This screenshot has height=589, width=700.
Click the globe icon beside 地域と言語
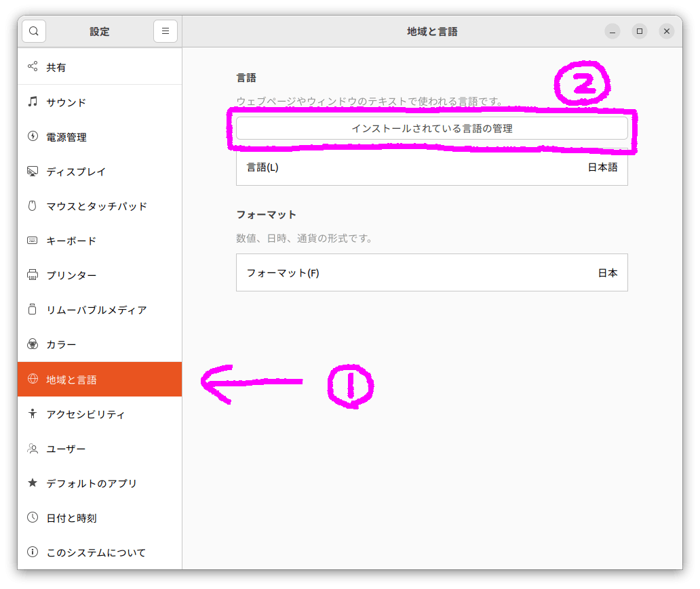click(33, 379)
